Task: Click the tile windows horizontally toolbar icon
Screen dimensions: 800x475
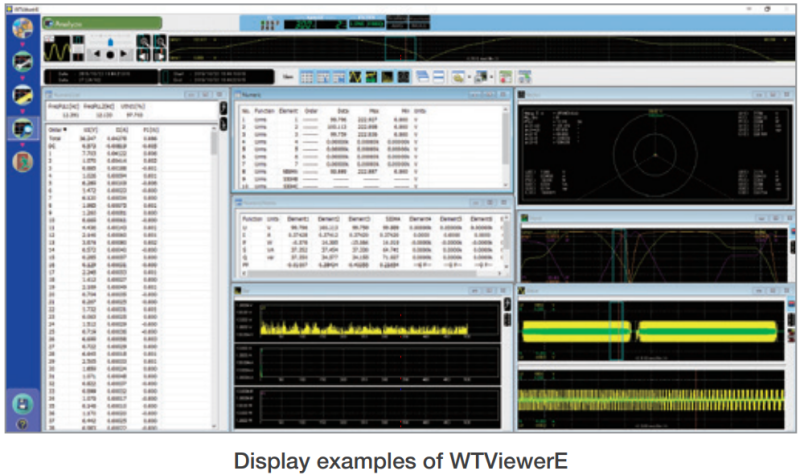Action: [438, 77]
